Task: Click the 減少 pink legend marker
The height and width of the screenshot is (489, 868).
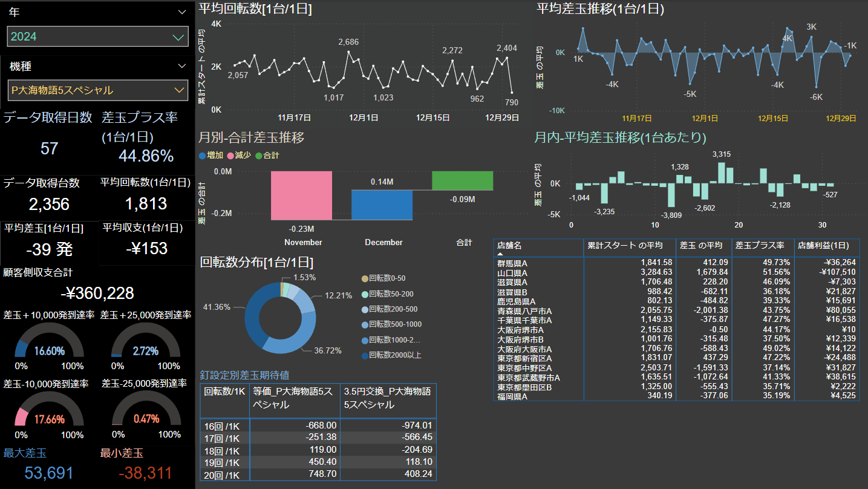Action: pos(230,156)
